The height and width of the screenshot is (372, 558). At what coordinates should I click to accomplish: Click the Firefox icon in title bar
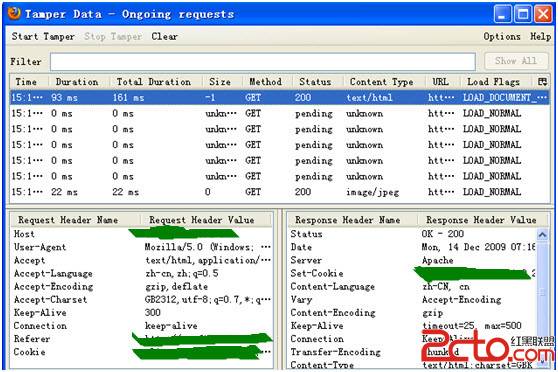click(14, 14)
